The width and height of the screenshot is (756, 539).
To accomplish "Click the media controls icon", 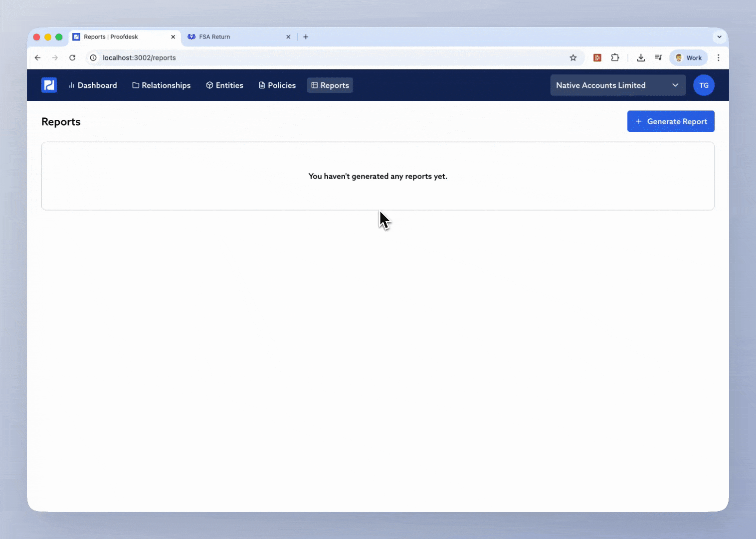I will click(x=658, y=58).
